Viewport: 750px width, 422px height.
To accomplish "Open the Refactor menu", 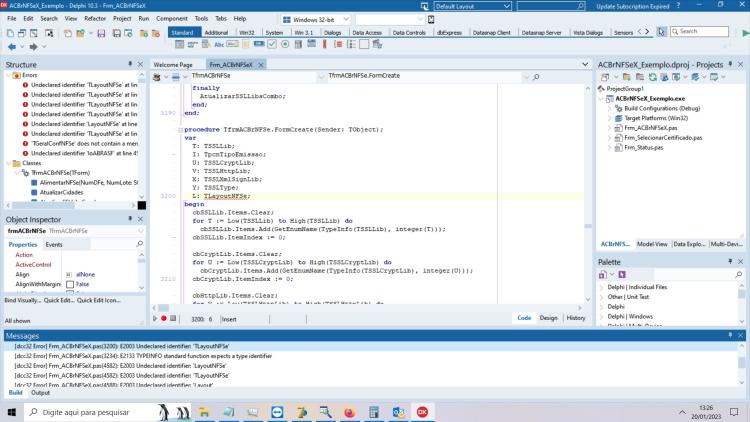I will coord(95,19).
